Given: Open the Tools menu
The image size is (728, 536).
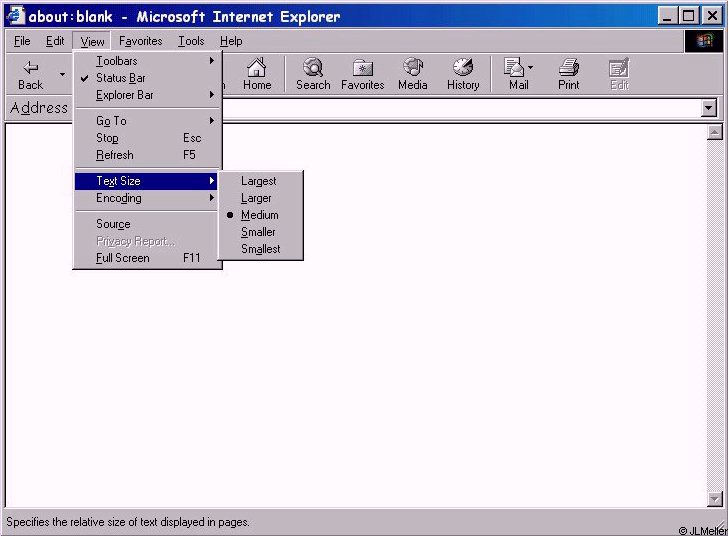Looking at the screenshot, I should (x=191, y=41).
